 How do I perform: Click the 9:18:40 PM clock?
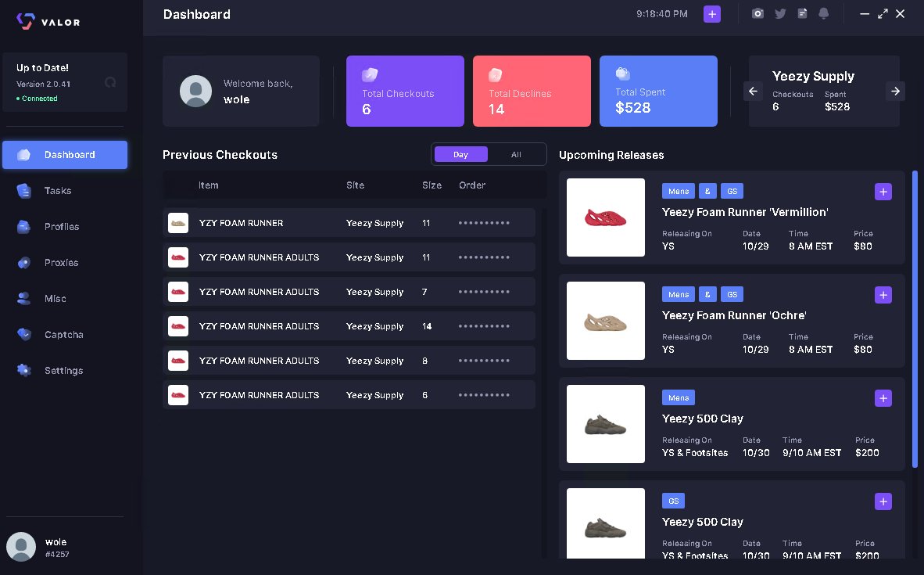tap(662, 13)
